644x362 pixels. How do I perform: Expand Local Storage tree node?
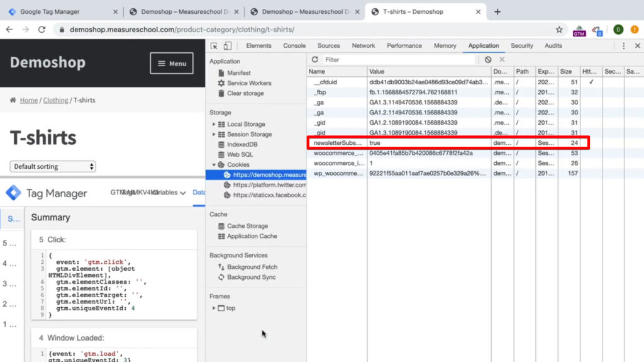(214, 124)
